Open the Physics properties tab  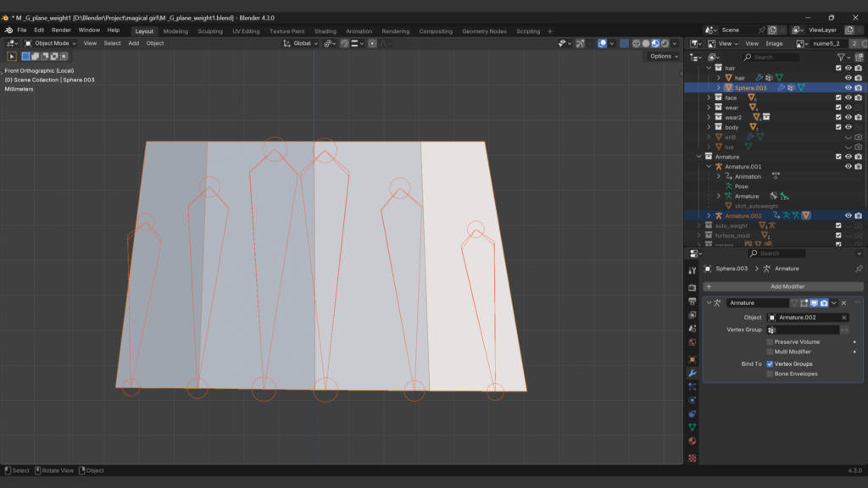[693, 400]
